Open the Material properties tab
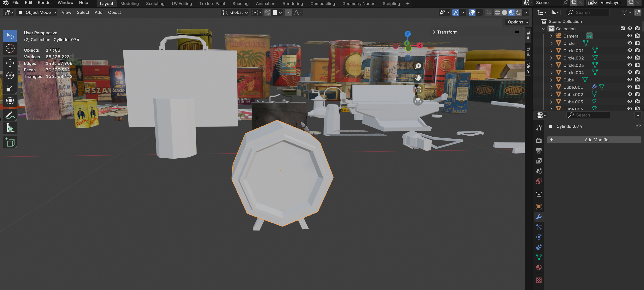This screenshot has width=644, height=290. [x=539, y=267]
